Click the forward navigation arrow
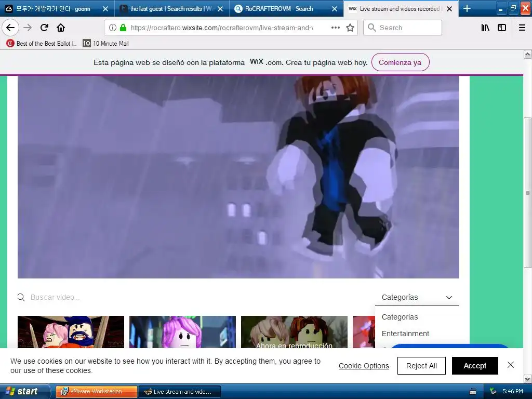Image resolution: width=532 pixels, height=399 pixels. point(28,28)
